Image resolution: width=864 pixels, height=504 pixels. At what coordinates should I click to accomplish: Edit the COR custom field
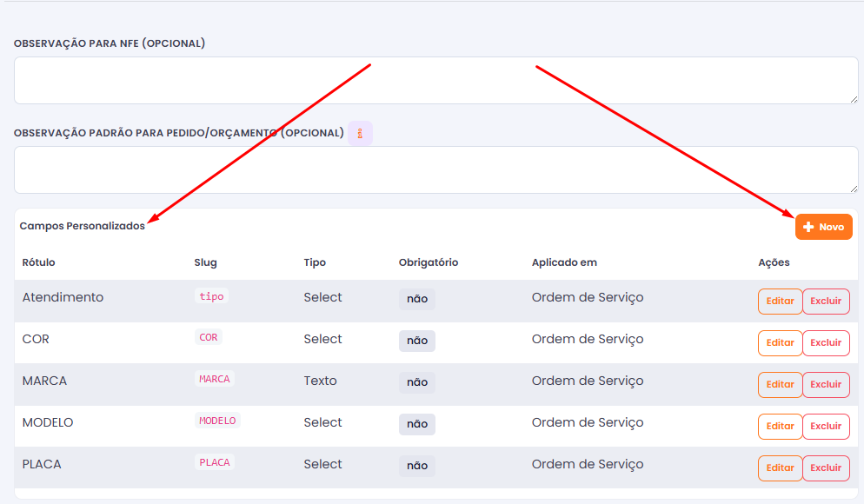[x=780, y=342]
